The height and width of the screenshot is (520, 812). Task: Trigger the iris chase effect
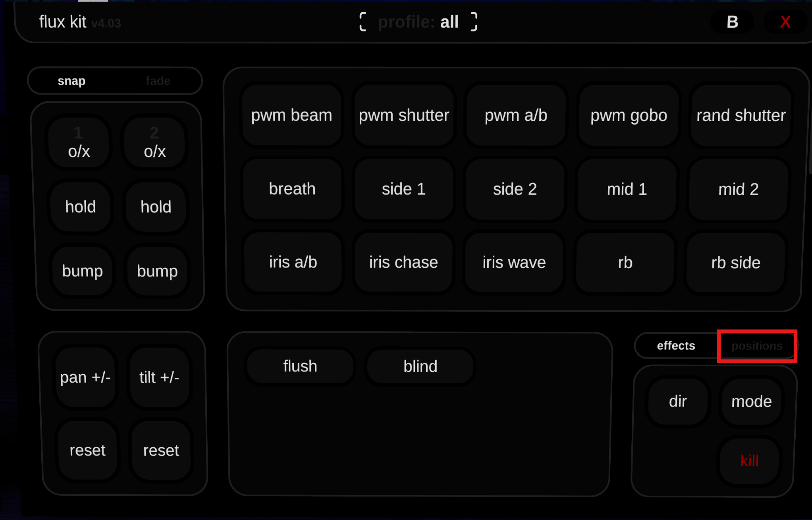point(403,262)
